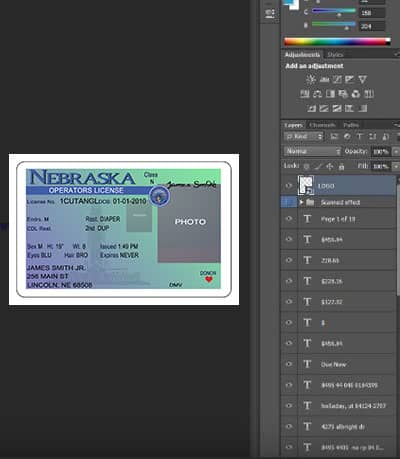The height and width of the screenshot is (459, 400).
Task: Filter layers by shape layers icon
Action: click(372, 136)
